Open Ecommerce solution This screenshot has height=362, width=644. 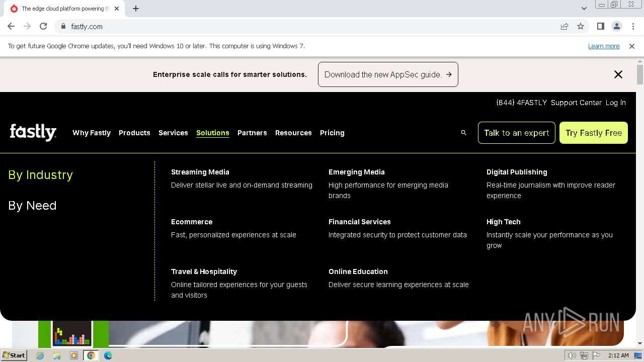(192, 222)
